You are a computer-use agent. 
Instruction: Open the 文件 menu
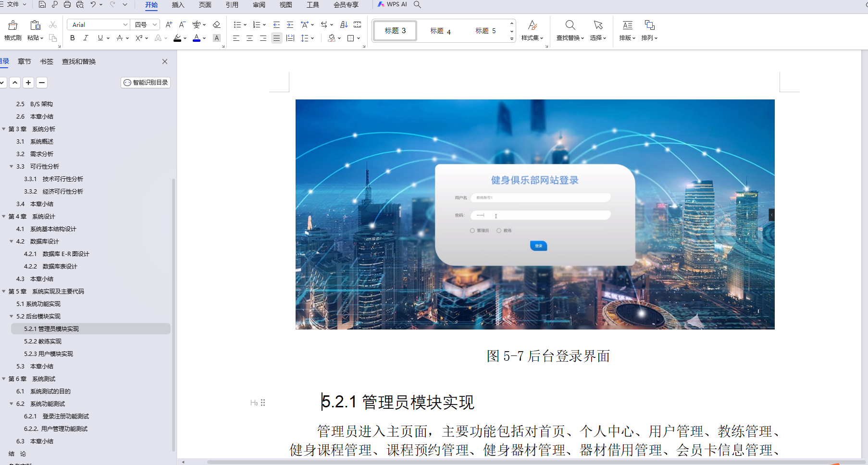click(13, 4)
